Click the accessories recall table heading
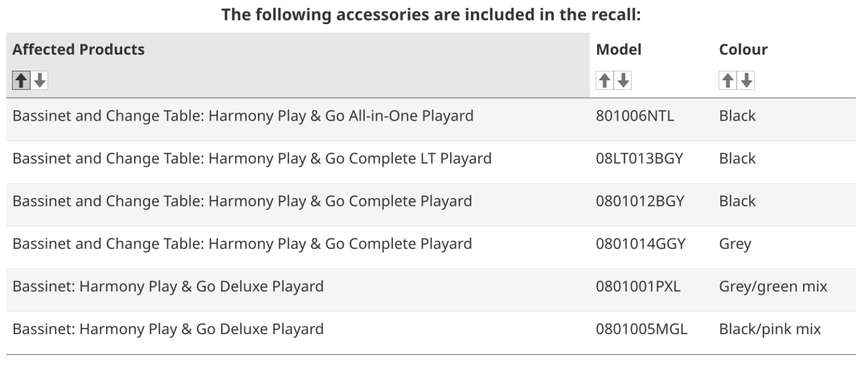 point(431,14)
